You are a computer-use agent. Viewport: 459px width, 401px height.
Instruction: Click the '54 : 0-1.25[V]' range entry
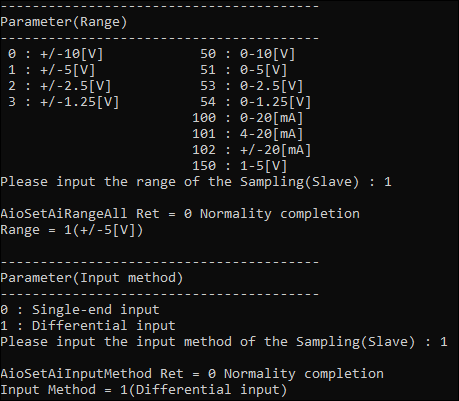(256, 102)
